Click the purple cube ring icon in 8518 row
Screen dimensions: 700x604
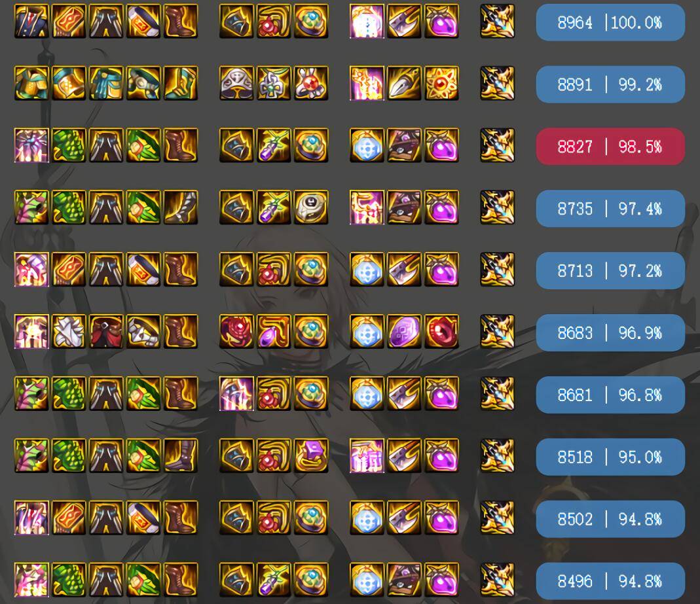point(311,455)
